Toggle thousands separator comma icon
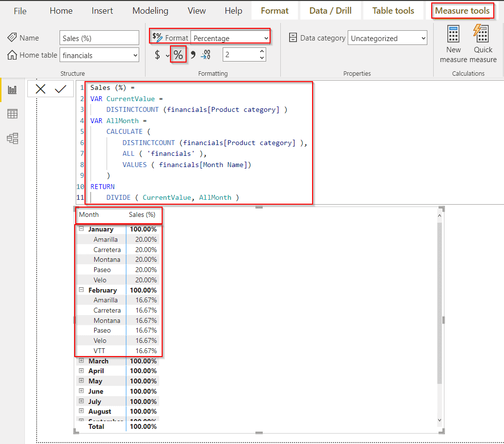This screenshot has width=504, height=444. (x=193, y=55)
